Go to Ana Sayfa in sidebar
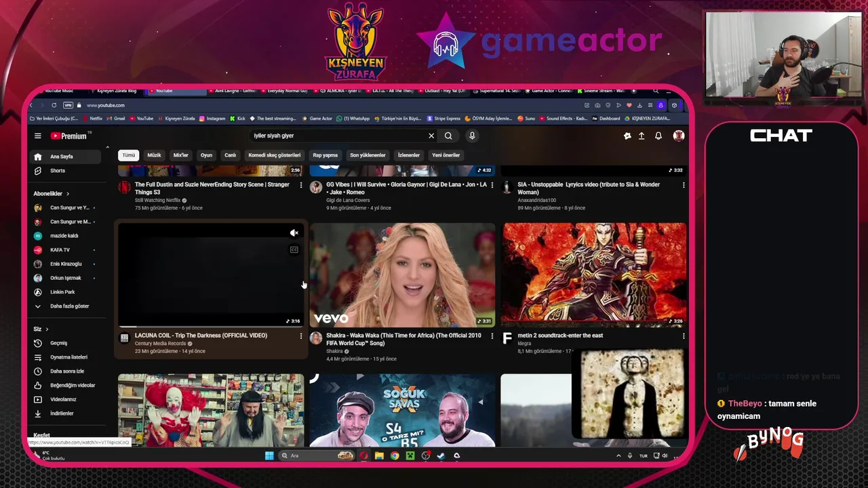868x488 pixels. coord(66,157)
